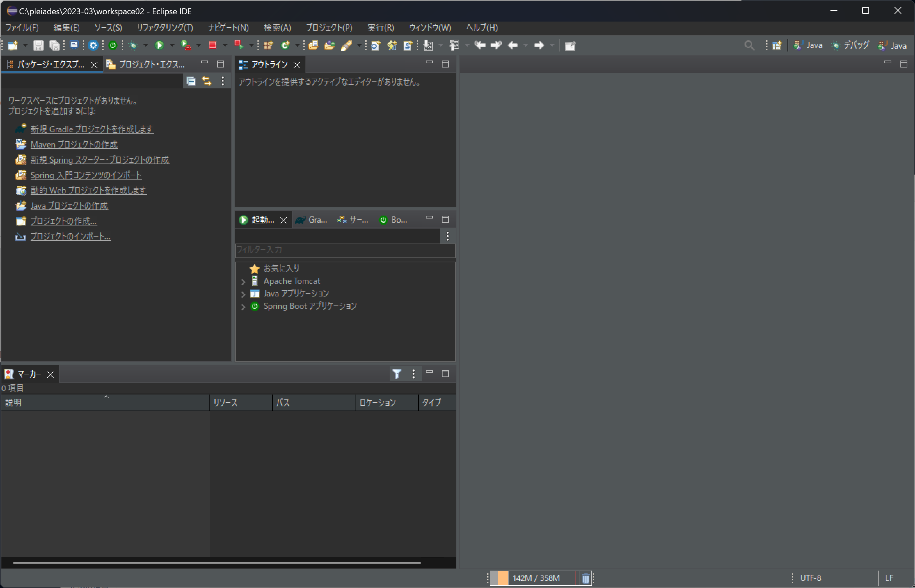Click the Last Edit Location toolbar icon

[x=480, y=46]
